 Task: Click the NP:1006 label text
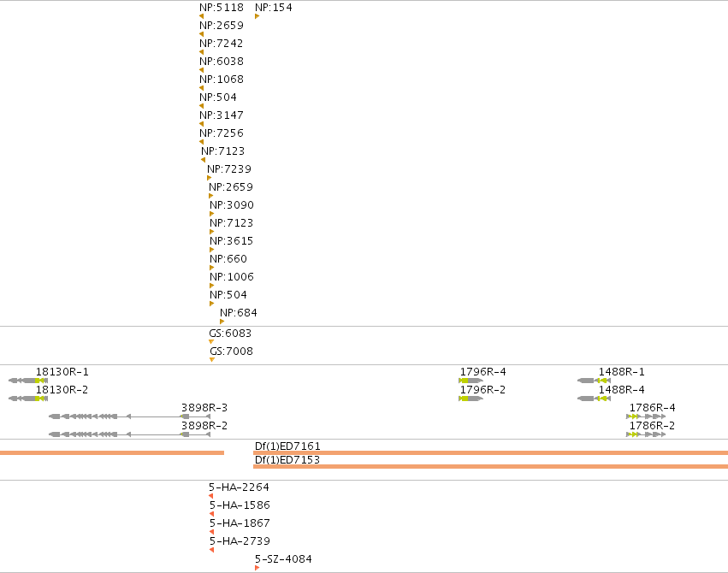[x=232, y=277]
